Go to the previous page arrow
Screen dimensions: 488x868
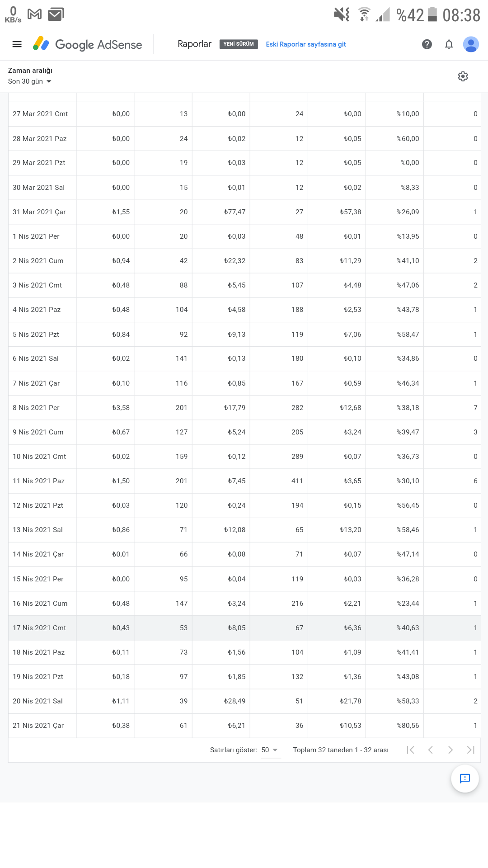431,750
